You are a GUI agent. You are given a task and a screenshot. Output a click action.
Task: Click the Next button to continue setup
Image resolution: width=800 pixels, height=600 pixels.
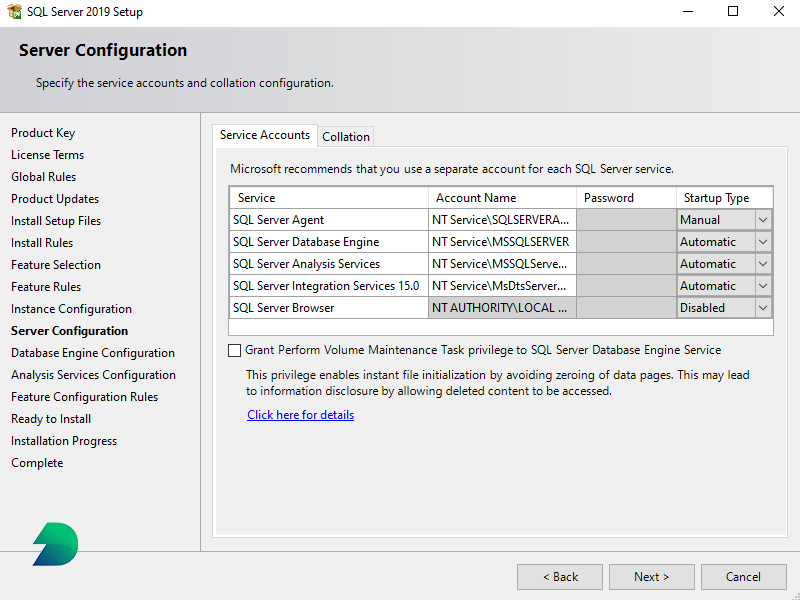[x=651, y=576]
